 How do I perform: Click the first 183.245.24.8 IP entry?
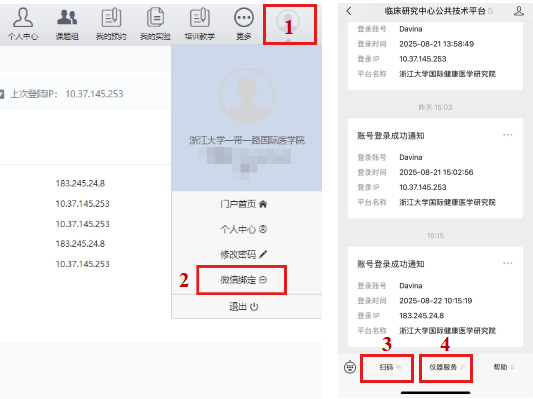point(80,184)
